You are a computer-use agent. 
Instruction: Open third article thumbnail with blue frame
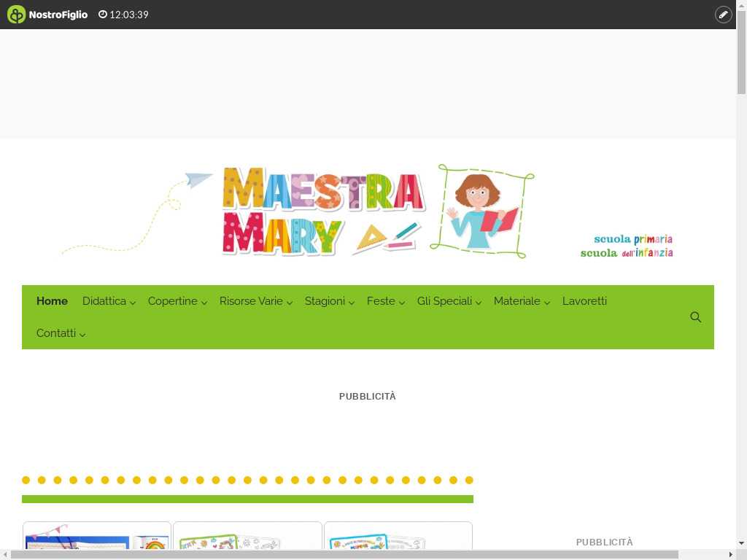pyautogui.click(x=398, y=536)
